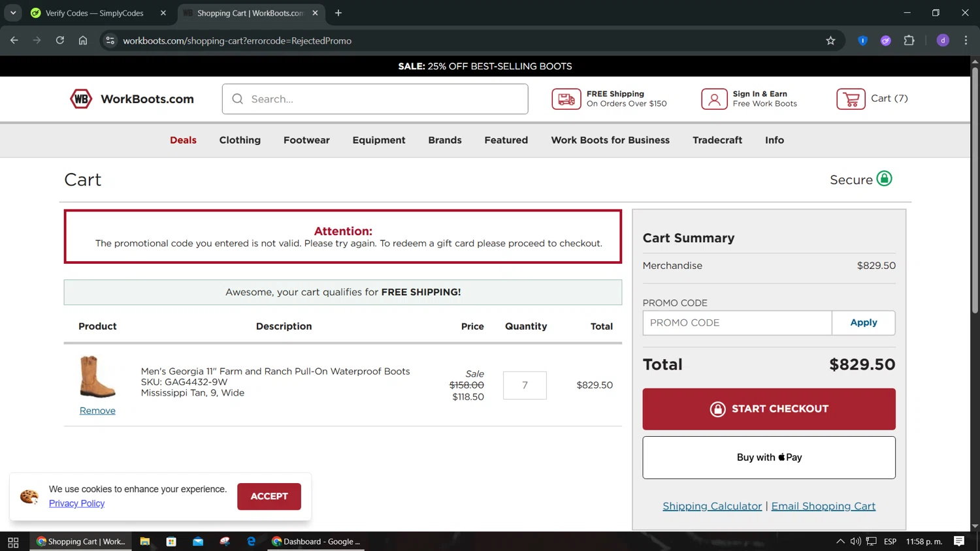Screen dimensions: 980x551
Task: Open the Chrome three-dot menu
Action: coord(966,40)
